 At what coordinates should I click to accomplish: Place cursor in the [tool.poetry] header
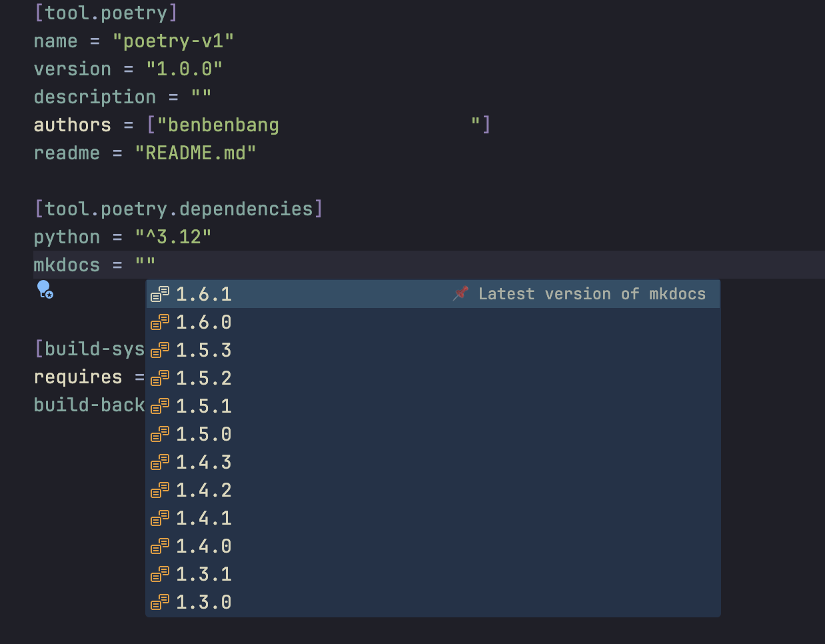coord(106,13)
